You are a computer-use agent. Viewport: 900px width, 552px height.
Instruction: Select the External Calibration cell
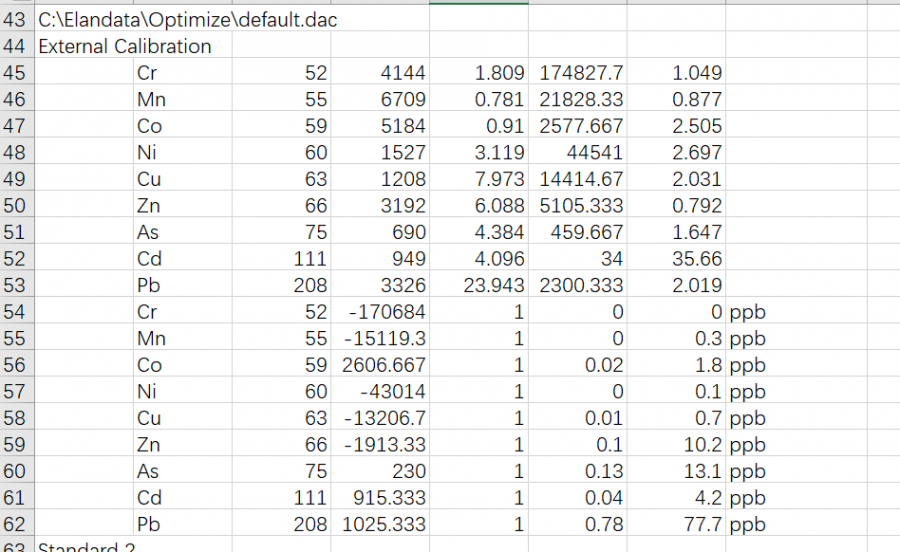[125, 46]
